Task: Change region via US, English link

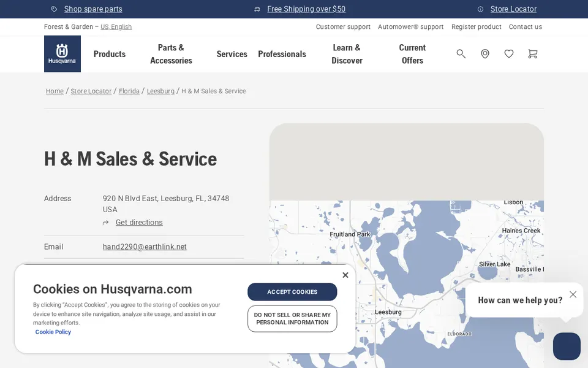Action: point(116,26)
